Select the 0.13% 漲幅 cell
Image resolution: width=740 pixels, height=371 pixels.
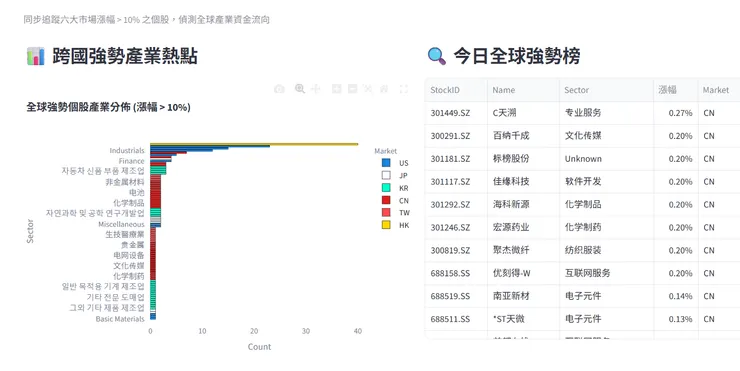pyautogui.click(x=676, y=319)
